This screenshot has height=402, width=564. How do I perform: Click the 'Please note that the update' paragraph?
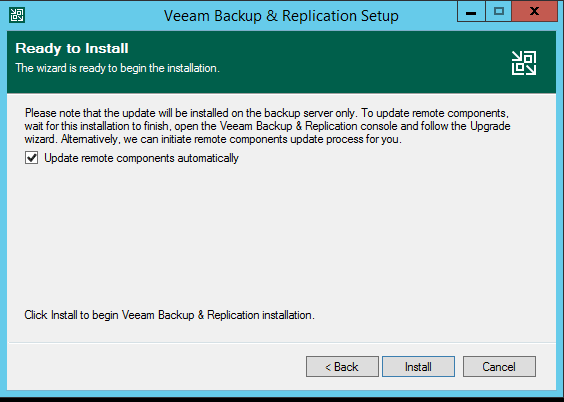(x=267, y=126)
